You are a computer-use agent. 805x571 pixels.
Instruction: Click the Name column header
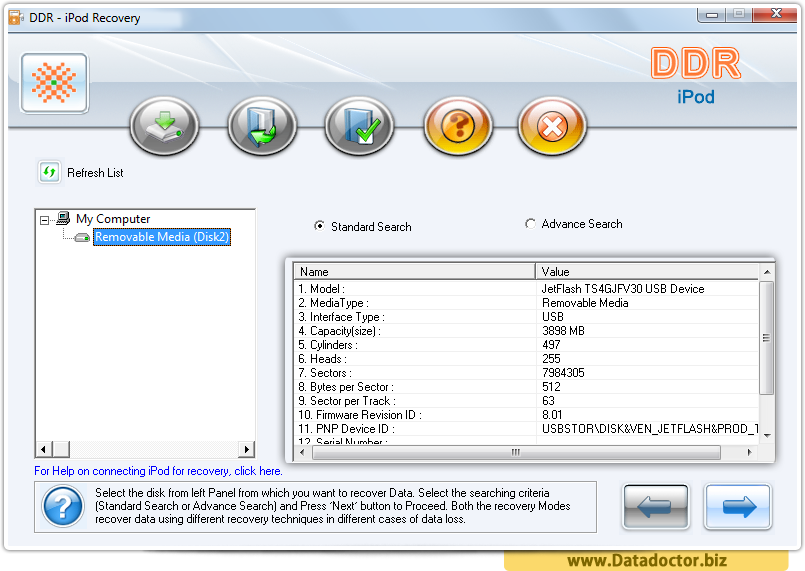tap(414, 272)
